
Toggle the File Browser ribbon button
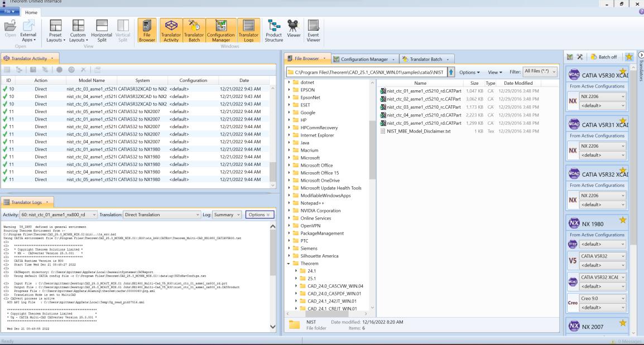click(147, 31)
